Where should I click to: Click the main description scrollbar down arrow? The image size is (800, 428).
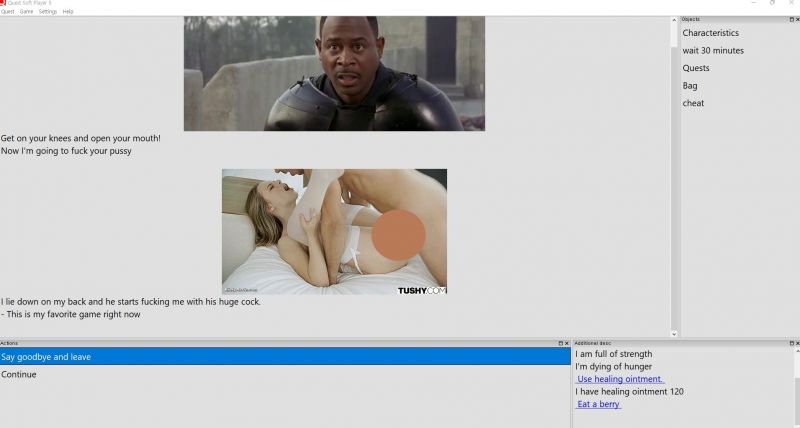(x=674, y=334)
